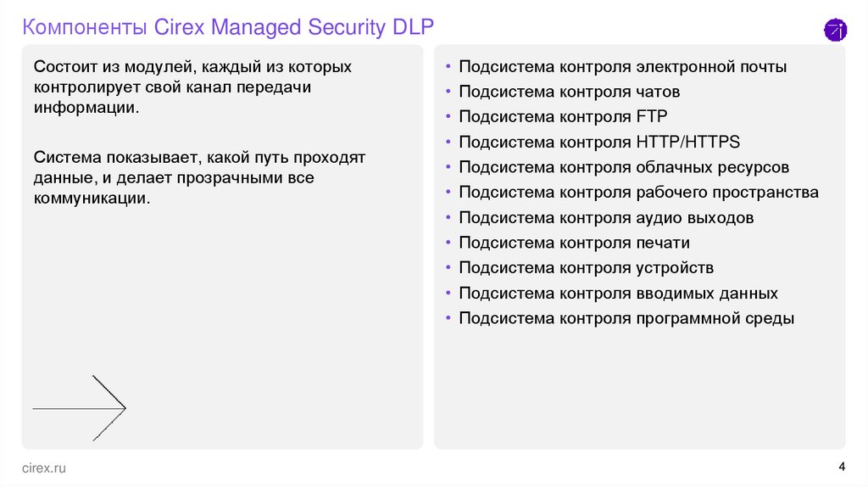Click the word "Security" in the title
The image size is (868, 487).
click(x=346, y=27)
